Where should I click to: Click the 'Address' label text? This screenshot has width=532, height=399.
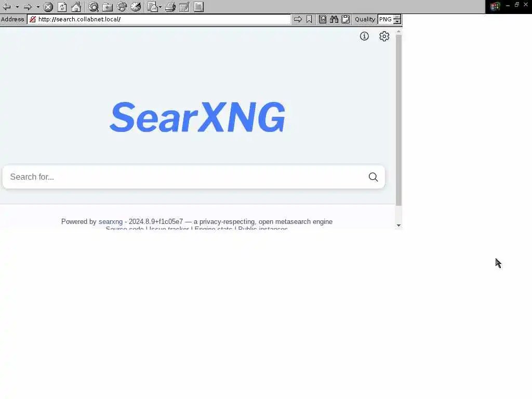[12, 19]
